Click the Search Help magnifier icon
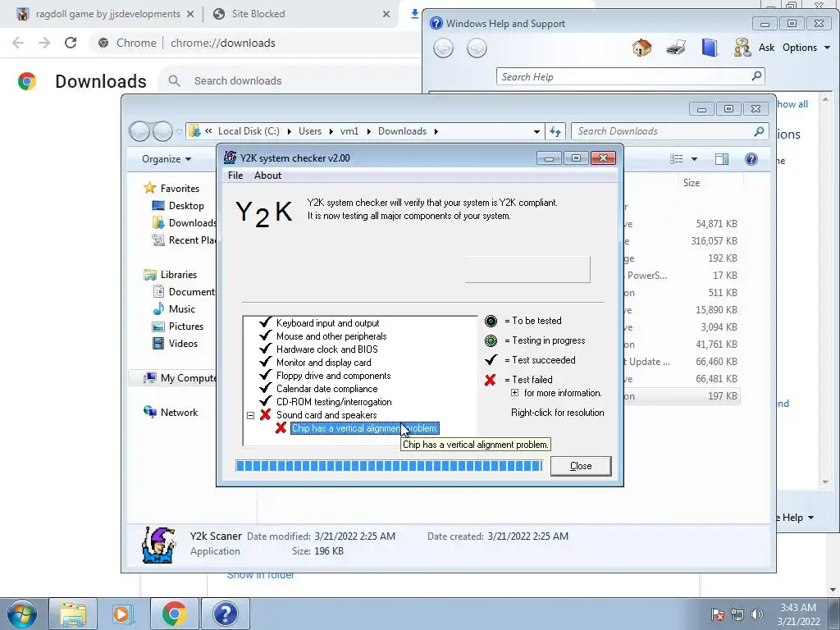The height and width of the screenshot is (630, 840). coord(756,76)
